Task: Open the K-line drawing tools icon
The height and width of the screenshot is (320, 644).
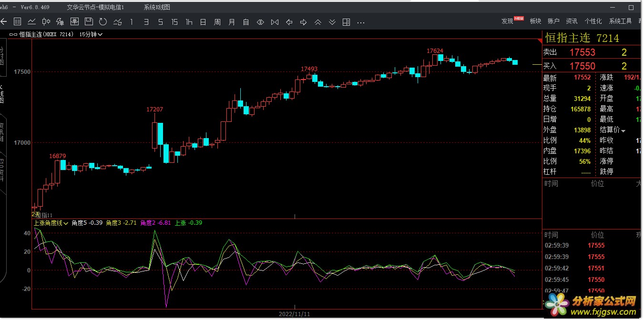Action: 60,21
